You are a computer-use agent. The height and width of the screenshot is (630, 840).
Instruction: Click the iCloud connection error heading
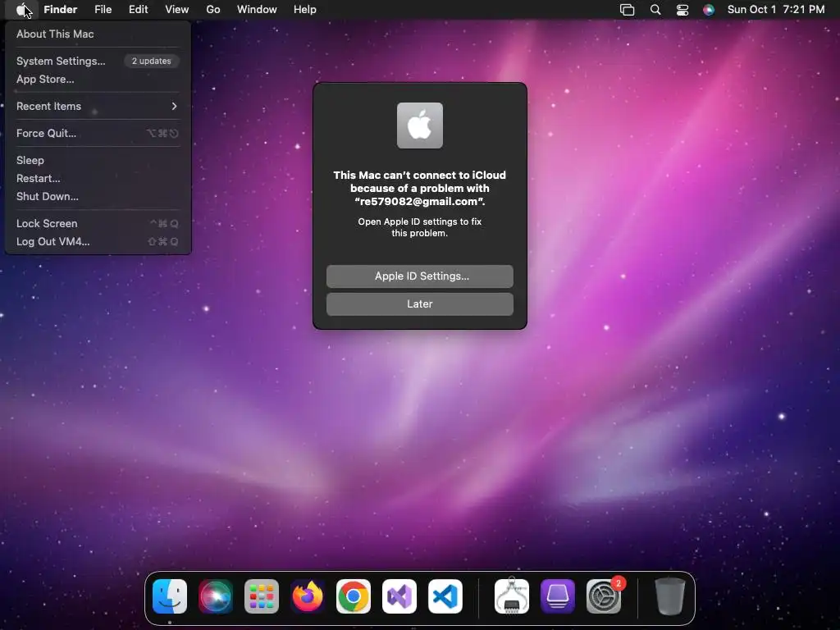[x=420, y=188]
